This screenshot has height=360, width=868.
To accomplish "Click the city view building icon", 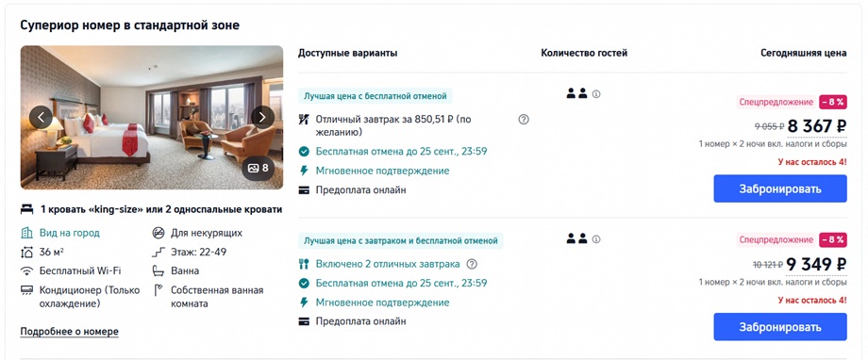I will pos(26,233).
